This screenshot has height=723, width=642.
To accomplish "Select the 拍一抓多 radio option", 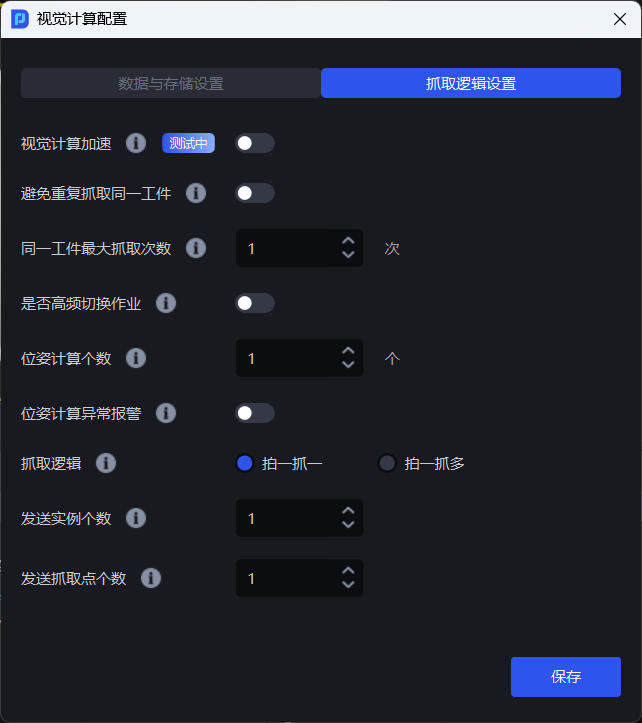I will pos(387,463).
